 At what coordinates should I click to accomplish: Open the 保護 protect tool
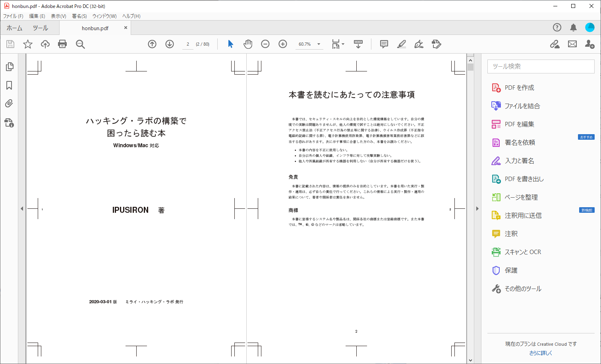pos(504,270)
